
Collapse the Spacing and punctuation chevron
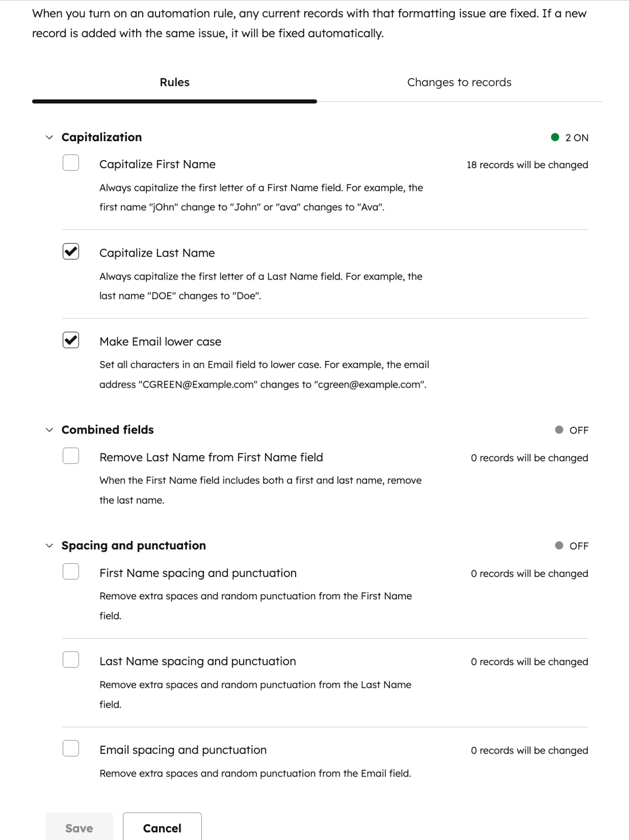tap(49, 546)
